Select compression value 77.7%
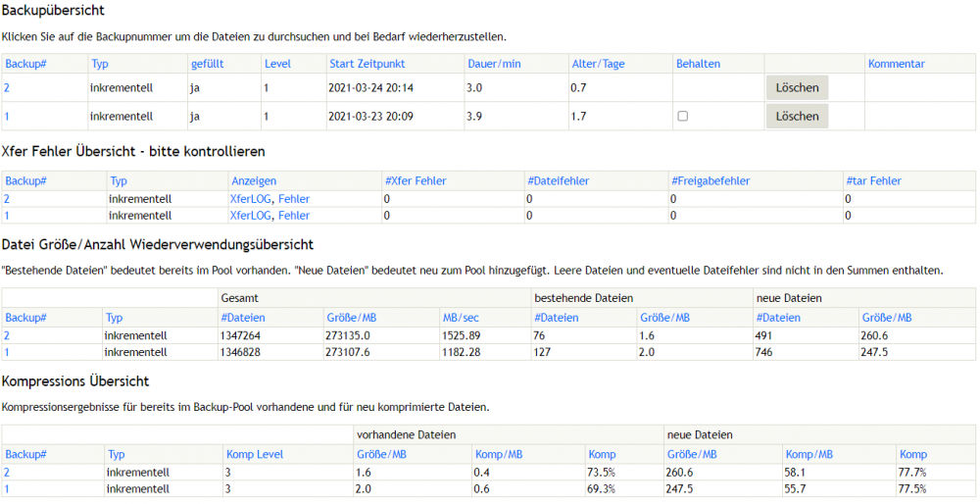This screenshot has width=980, height=504. tap(911, 472)
